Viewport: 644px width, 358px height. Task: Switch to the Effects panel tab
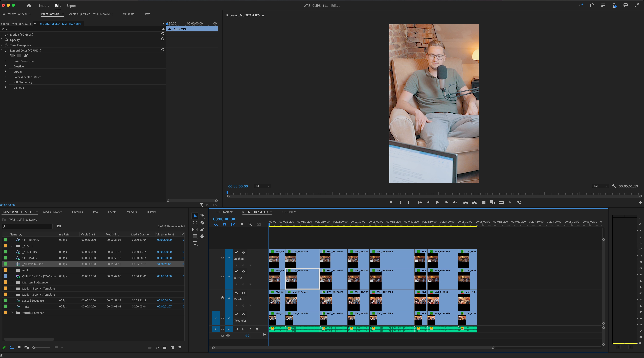coord(112,212)
